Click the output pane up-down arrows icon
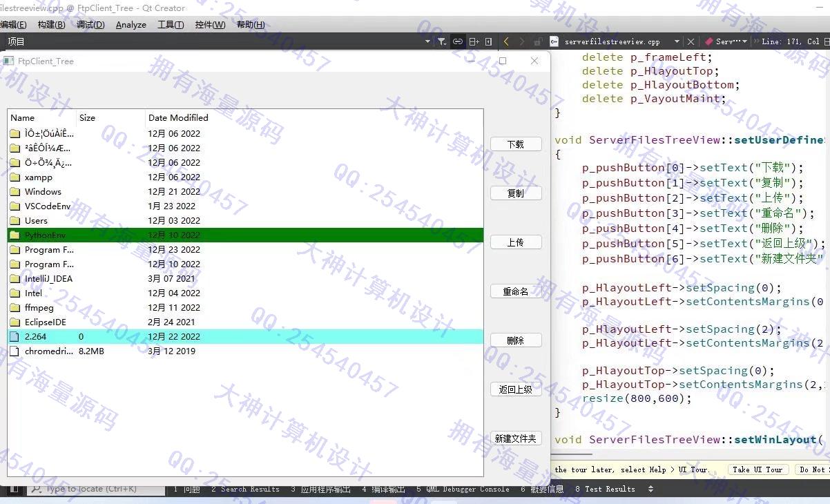830x504 pixels. [x=650, y=489]
